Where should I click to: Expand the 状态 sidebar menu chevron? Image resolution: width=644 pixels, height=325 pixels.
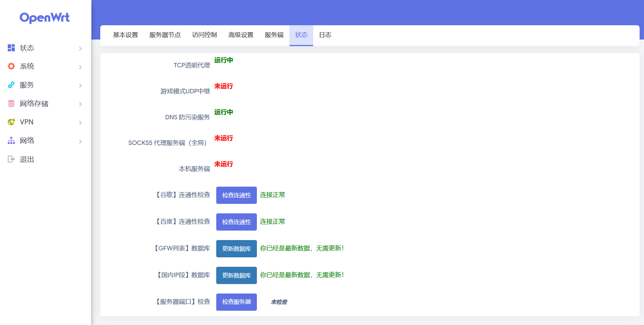pos(80,48)
